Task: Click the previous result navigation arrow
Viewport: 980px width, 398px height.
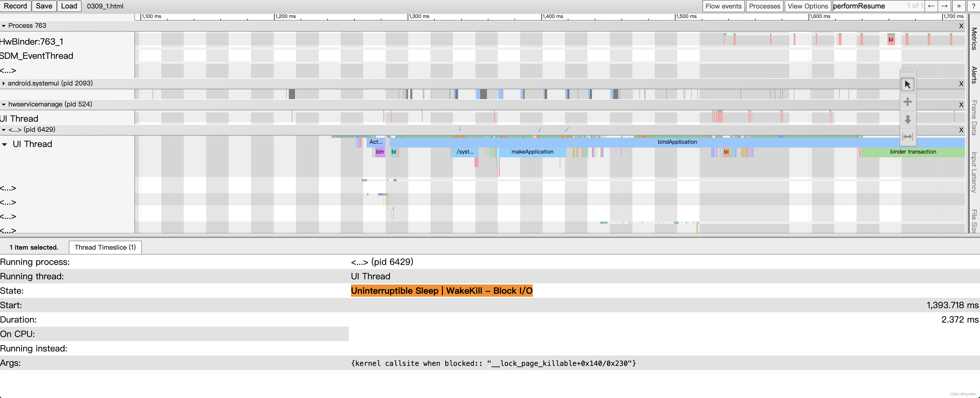Action: (x=932, y=6)
